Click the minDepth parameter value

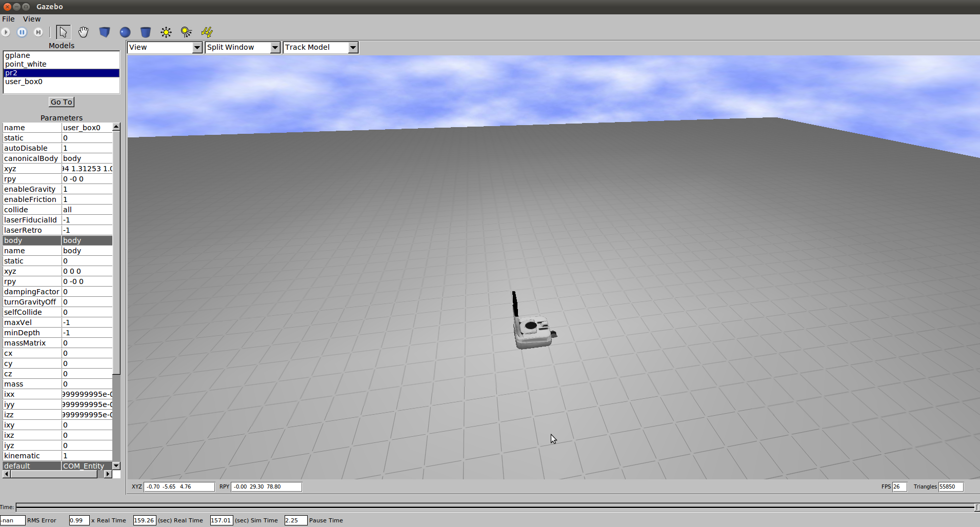[87, 333]
